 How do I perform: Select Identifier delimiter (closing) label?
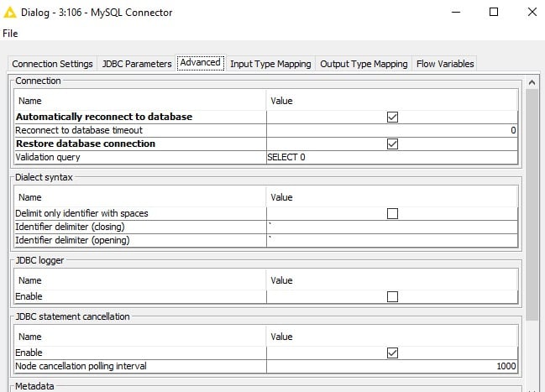[70, 227]
